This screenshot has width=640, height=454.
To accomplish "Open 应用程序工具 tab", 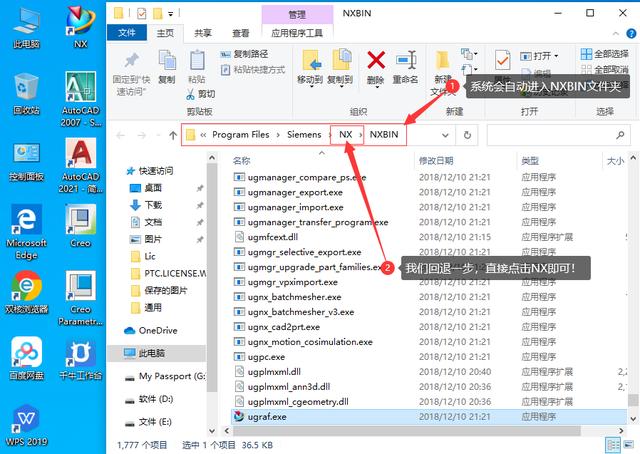I will click(x=297, y=33).
